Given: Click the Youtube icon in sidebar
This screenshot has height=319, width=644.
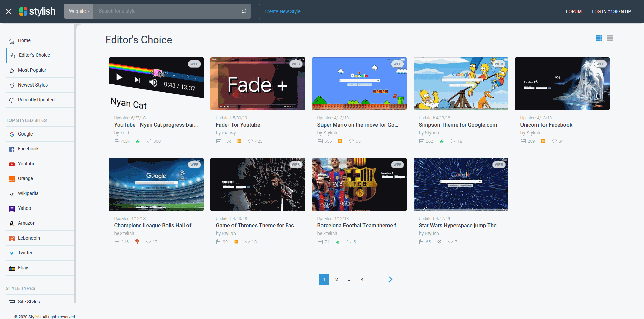Looking at the screenshot, I should pyautogui.click(x=12, y=164).
